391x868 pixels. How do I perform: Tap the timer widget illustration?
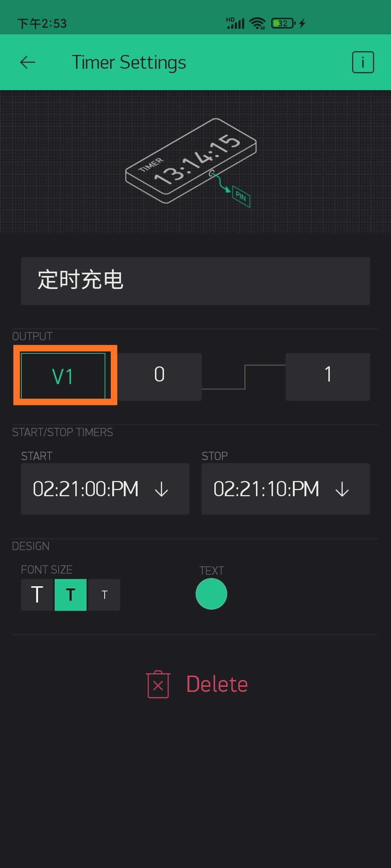191,160
